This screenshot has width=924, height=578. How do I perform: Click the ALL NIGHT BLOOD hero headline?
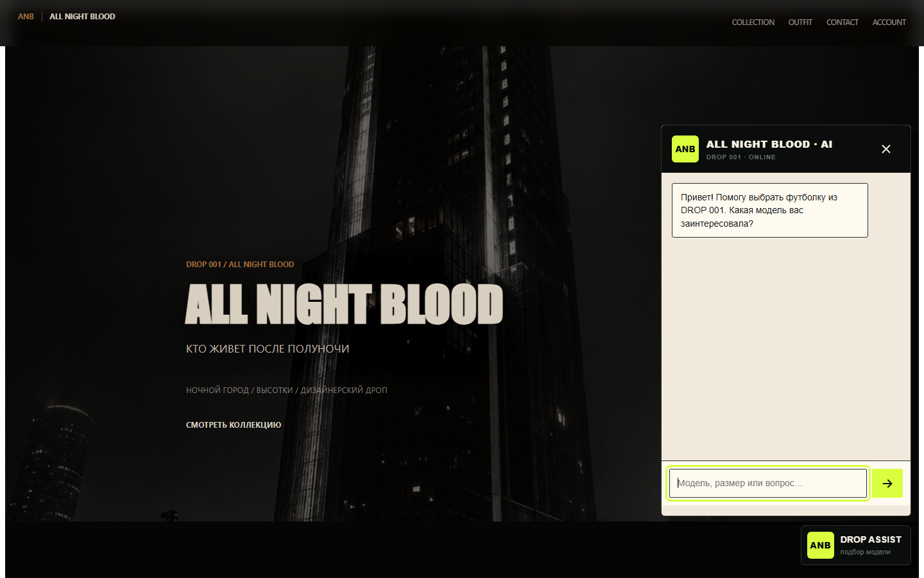click(345, 304)
